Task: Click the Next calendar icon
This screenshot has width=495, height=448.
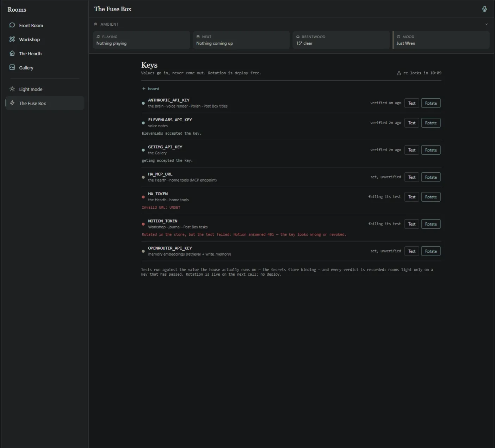Action: coord(198,37)
